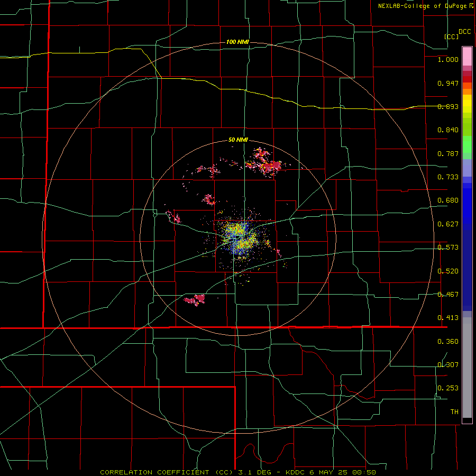This screenshot has width=476, height=476.
Task: Click the 0.893 scale value
Action: 448,106
